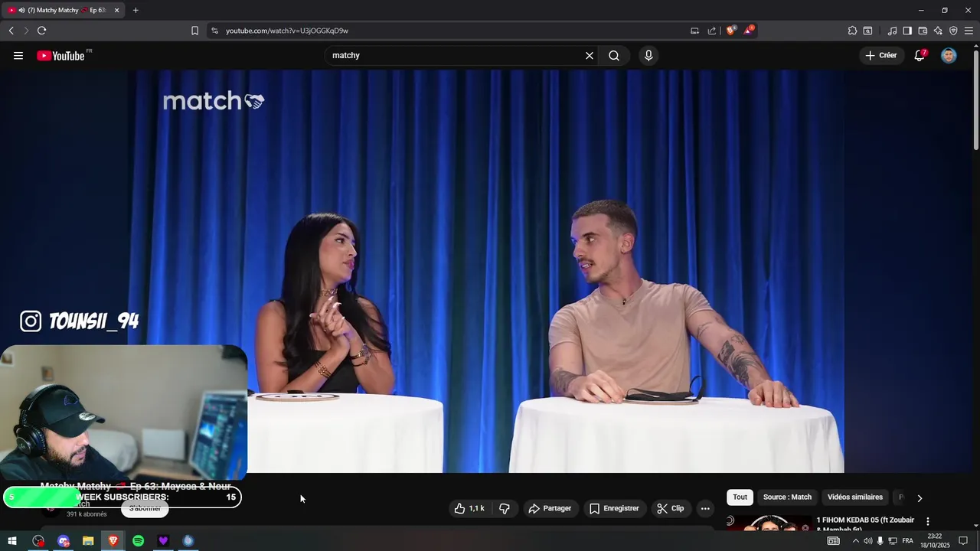Subscribe with the S'abonner button
Viewport: 980px width, 551px height.
click(145, 508)
